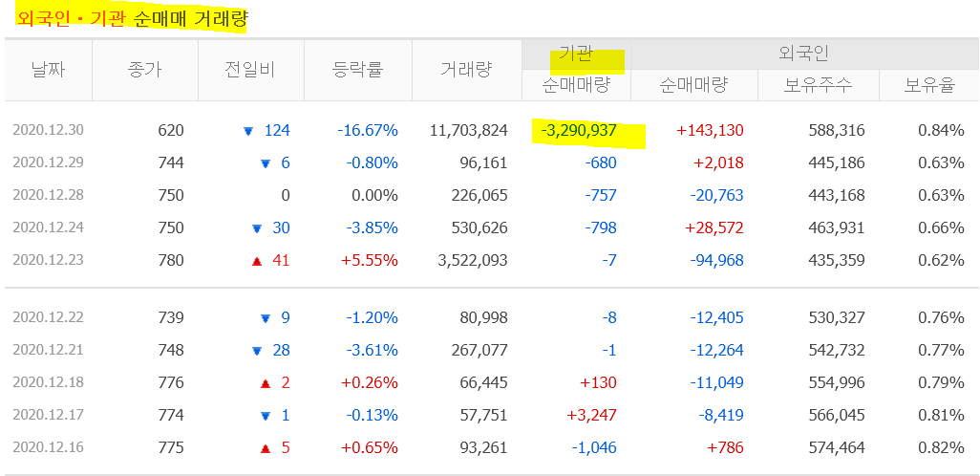
Task: Click the highlighted 기관 header
Action: tap(576, 54)
